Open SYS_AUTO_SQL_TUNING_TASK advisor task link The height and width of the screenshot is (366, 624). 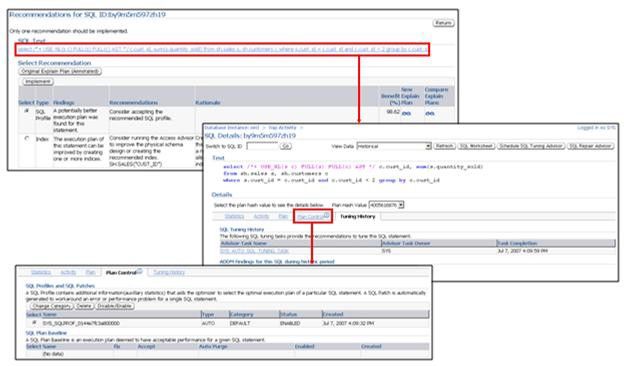click(x=254, y=251)
